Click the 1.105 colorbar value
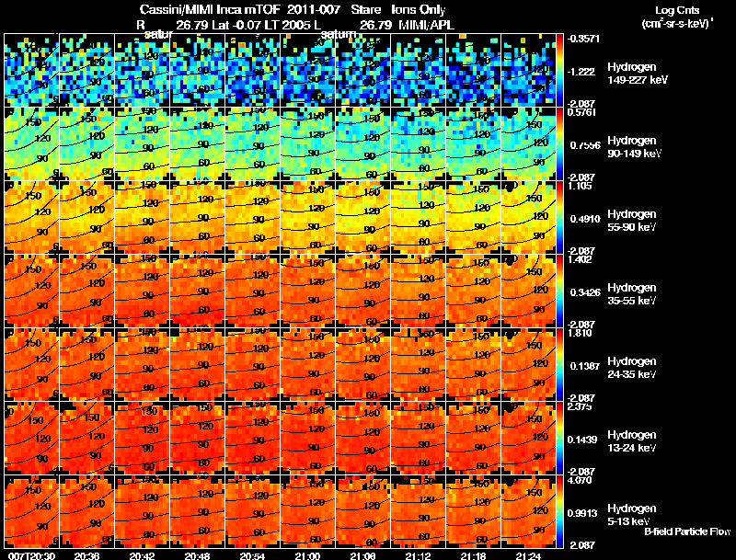The width and height of the screenshot is (736, 560). [x=580, y=186]
